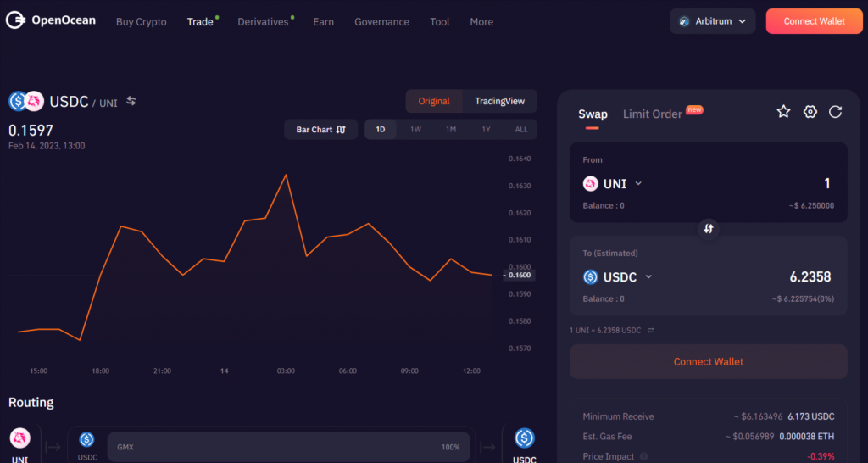Image resolution: width=868 pixels, height=463 pixels.
Task: Switch to the Swap tab
Action: [x=593, y=114]
